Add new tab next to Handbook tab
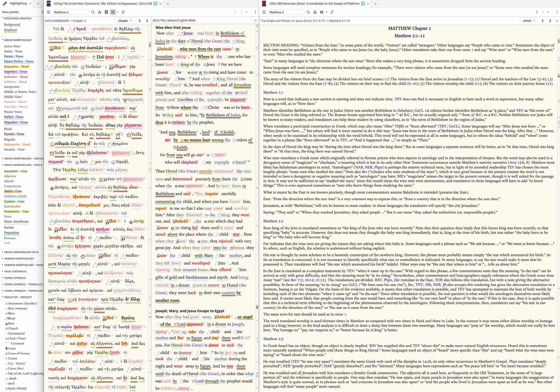 click(375, 4)
